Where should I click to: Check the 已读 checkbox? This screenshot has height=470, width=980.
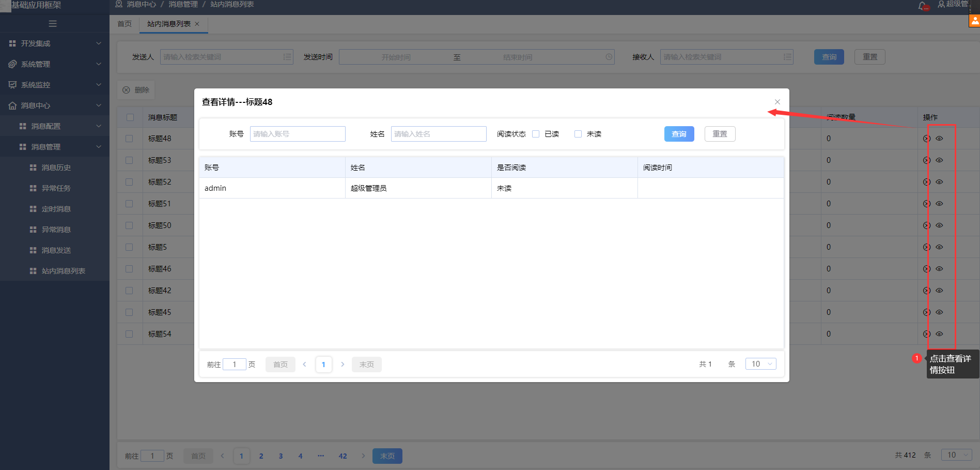[536, 134]
